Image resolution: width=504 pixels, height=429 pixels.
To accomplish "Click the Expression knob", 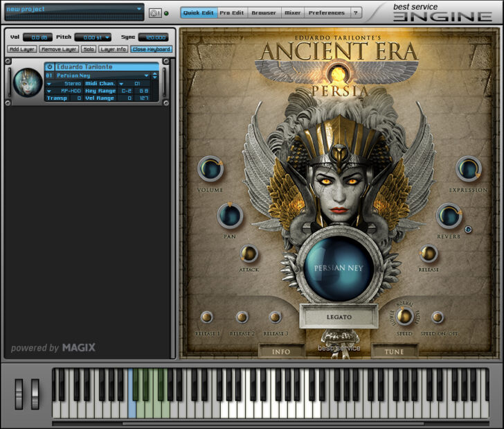I will pos(468,169).
